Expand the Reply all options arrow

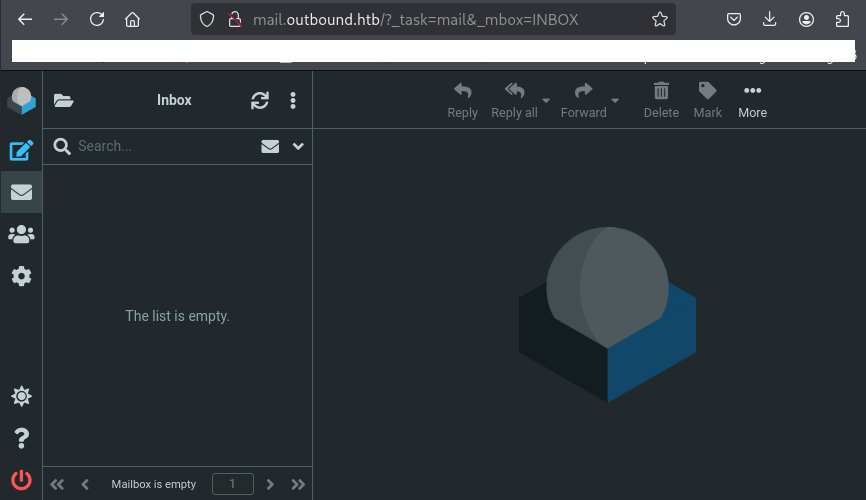point(546,101)
